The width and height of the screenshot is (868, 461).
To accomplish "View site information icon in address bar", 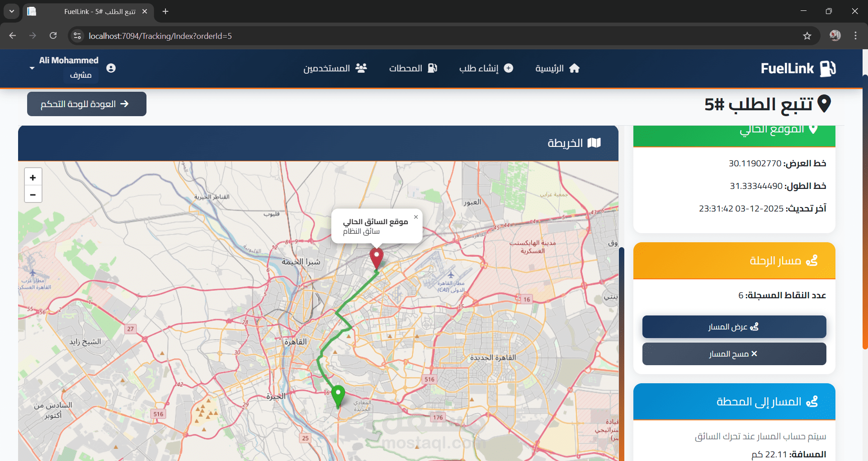I will (77, 36).
